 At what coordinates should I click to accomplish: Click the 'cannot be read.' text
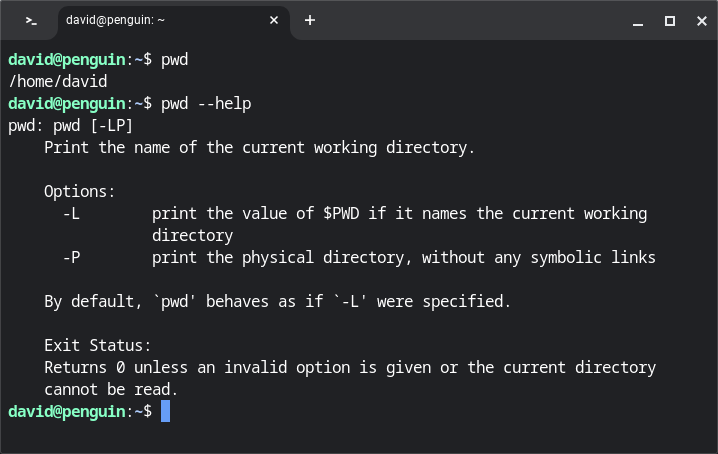111,389
